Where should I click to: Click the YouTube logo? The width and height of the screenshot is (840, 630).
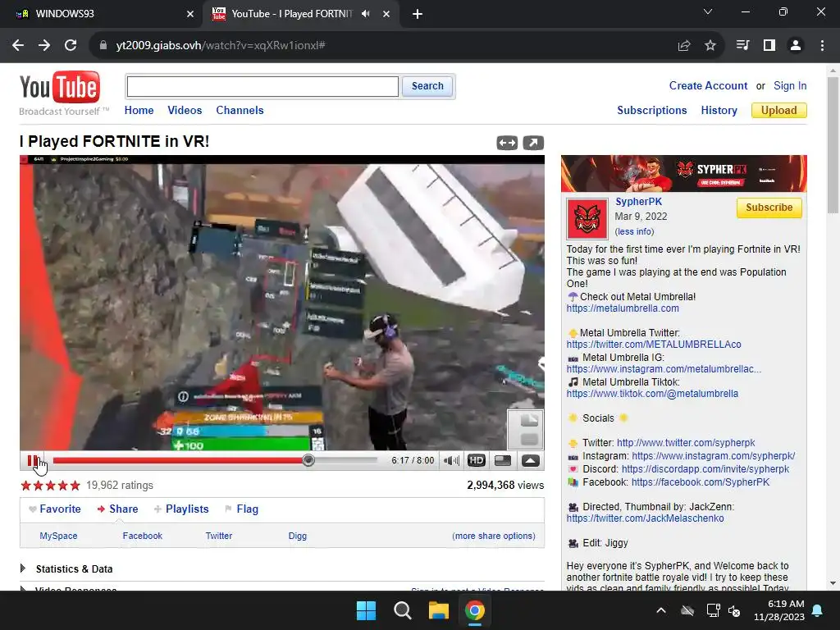click(59, 87)
